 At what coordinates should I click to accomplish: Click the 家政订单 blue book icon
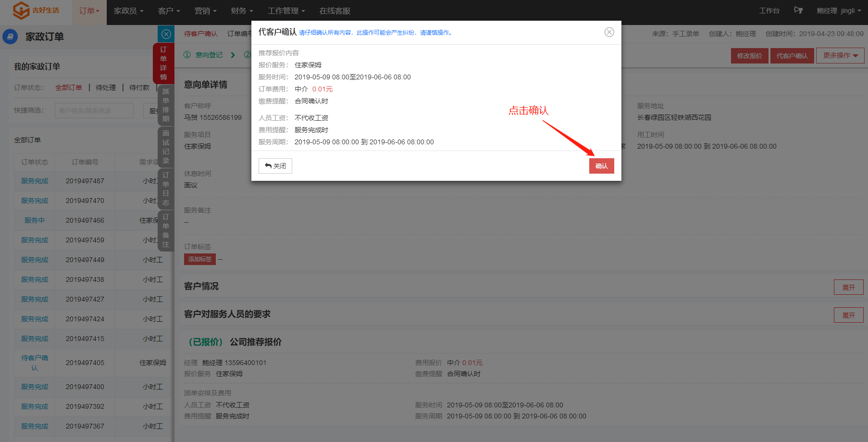(10, 37)
